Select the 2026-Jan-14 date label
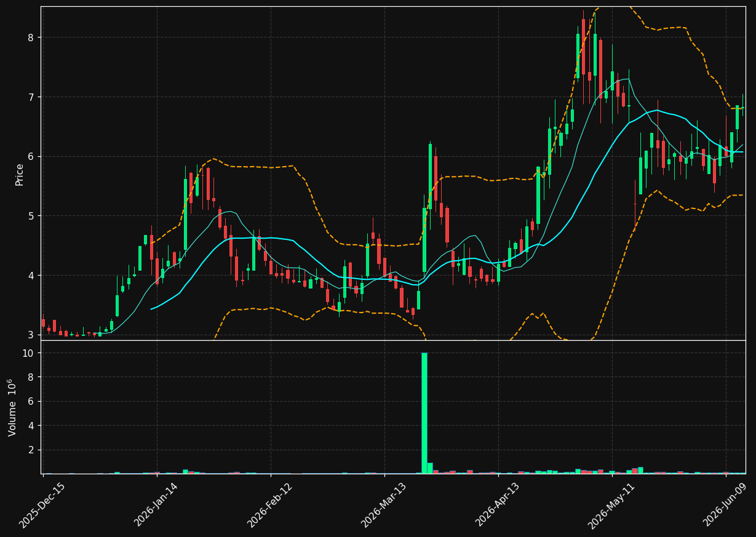Viewport: 756px width, 537px height. click(x=156, y=505)
